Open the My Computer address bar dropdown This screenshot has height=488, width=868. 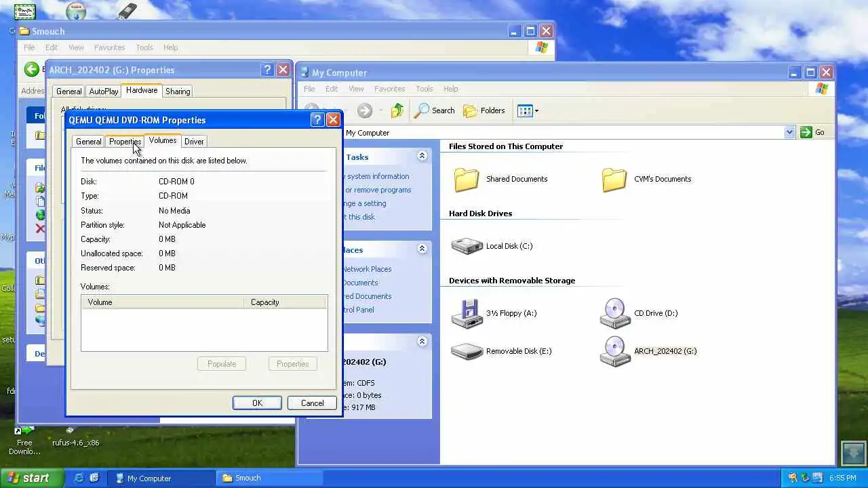[x=789, y=133]
